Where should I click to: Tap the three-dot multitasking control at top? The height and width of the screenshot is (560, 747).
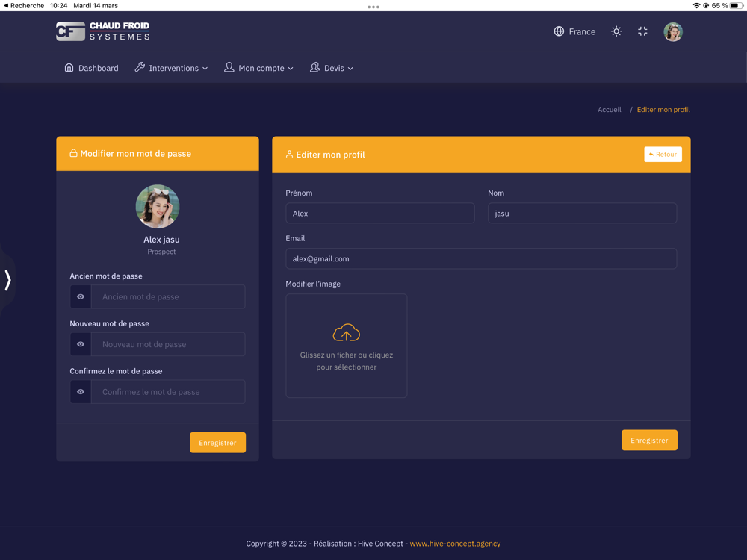[x=373, y=7]
